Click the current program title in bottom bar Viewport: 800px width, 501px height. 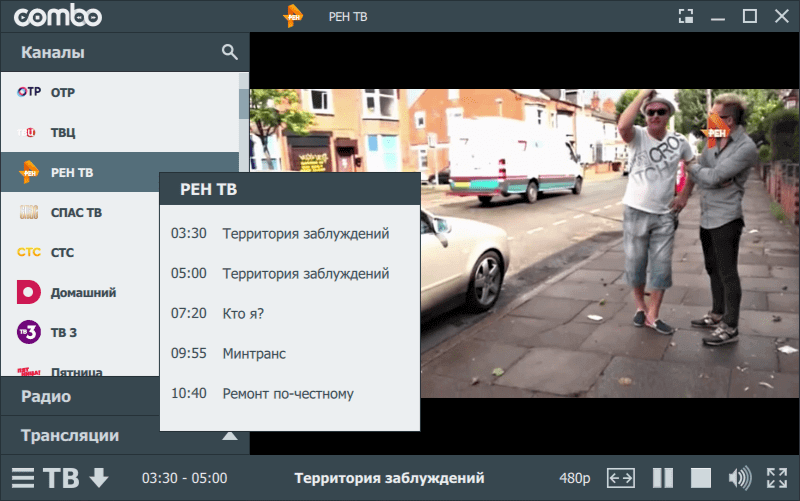389,478
